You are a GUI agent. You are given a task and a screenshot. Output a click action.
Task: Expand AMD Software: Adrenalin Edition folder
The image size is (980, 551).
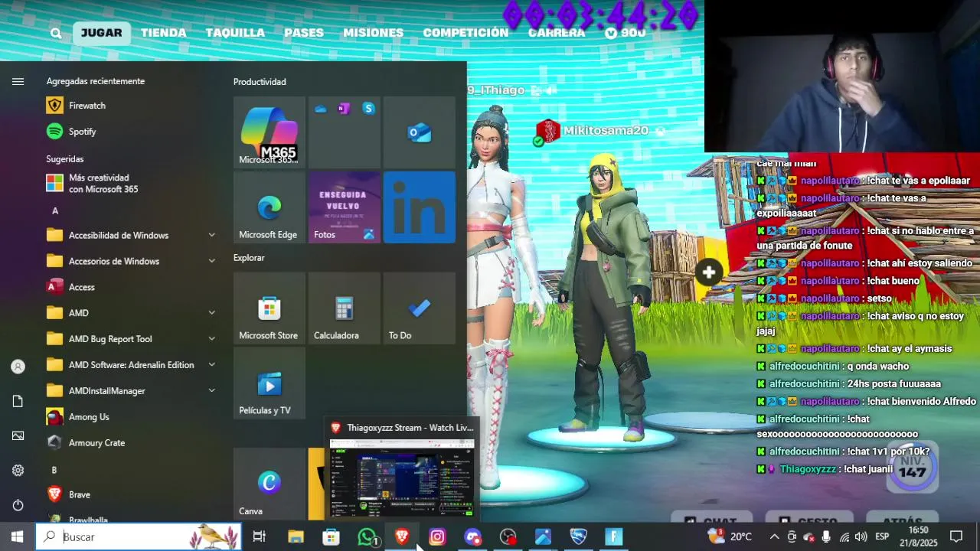point(130,365)
